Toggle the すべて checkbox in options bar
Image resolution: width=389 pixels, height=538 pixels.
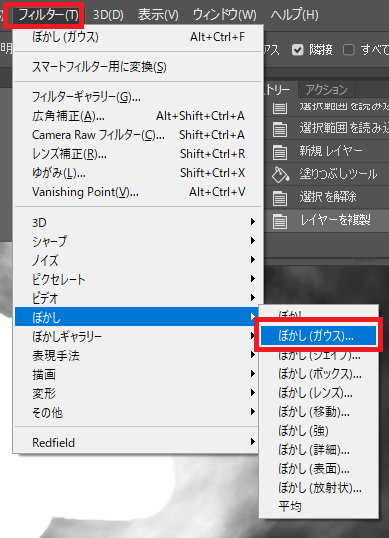(348, 50)
